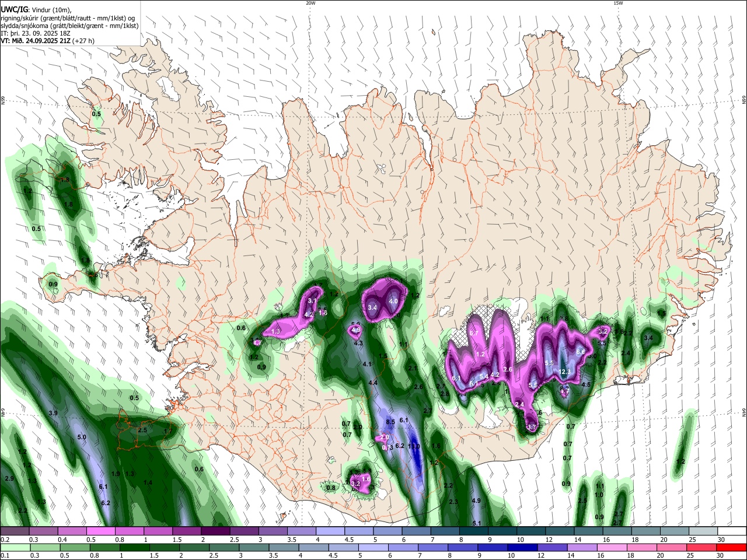The image size is (747, 560).
Task: Click the 5.1 value near the legend
Action: point(476,523)
